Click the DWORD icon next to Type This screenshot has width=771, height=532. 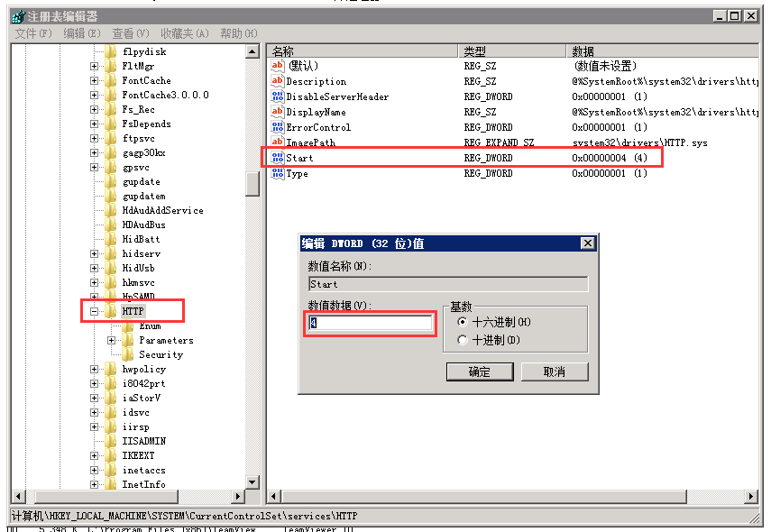click(x=278, y=173)
